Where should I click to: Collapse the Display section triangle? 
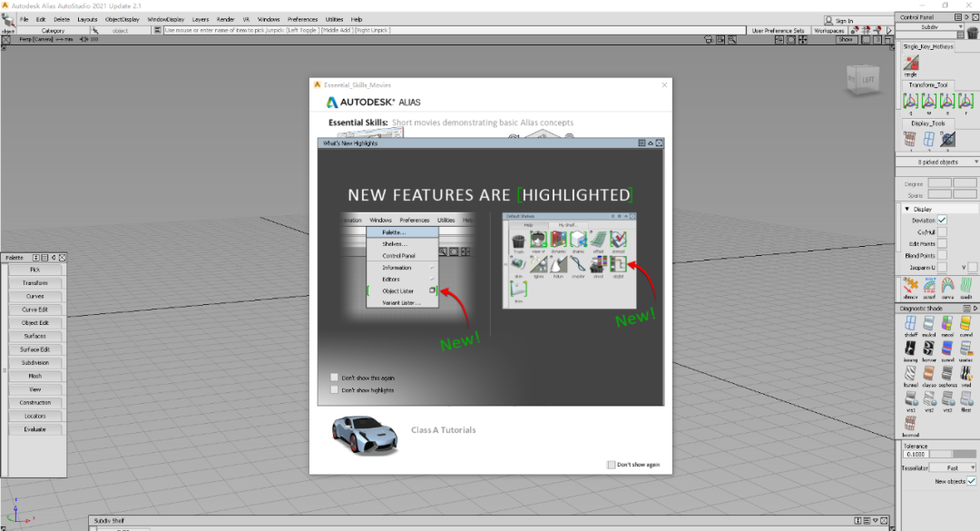coord(906,209)
